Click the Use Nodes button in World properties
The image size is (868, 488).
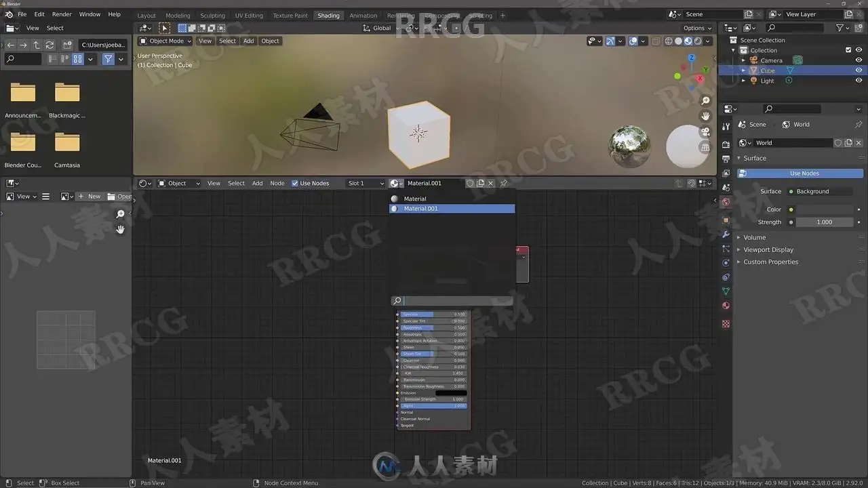click(x=800, y=174)
